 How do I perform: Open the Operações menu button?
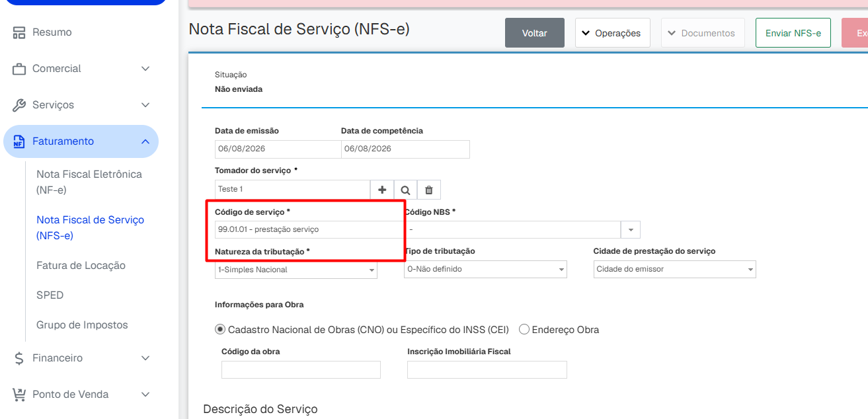pos(613,33)
